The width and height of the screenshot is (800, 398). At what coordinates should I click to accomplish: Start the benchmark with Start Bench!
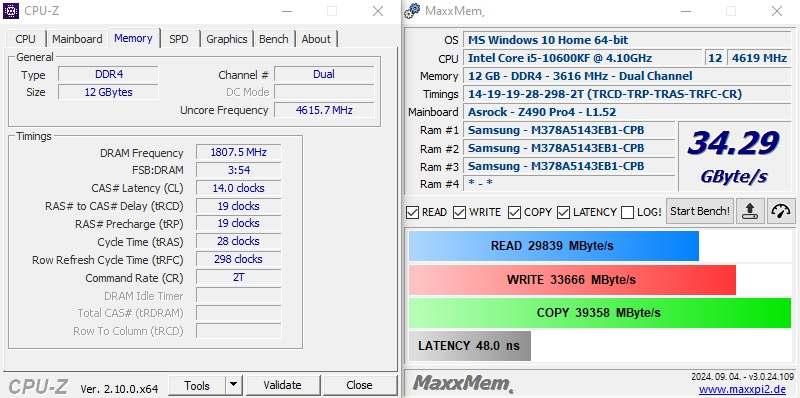pyautogui.click(x=699, y=211)
